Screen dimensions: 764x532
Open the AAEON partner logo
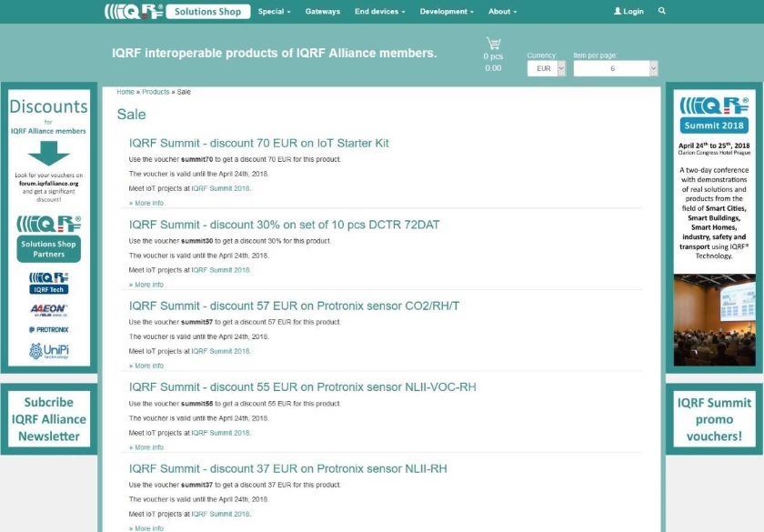pos(49,310)
